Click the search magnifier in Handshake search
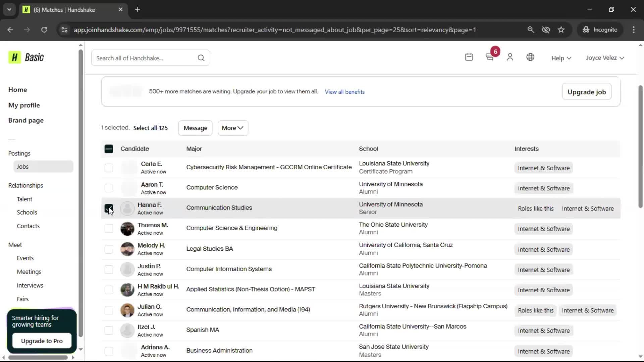This screenshot has height=362, width=644. [201, 58]
